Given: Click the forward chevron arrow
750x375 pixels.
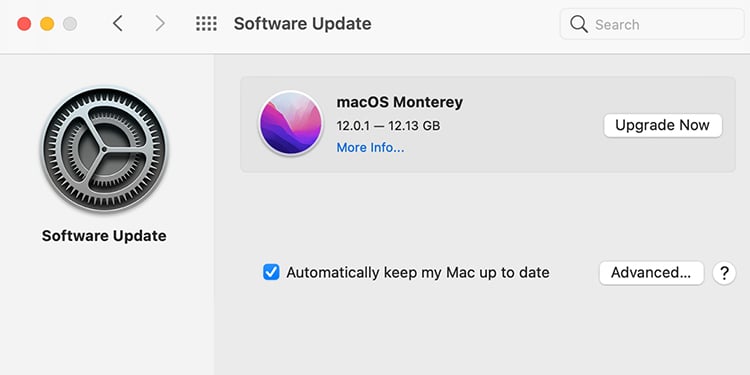Looking at the screenshot, I should tap(160, 23).
